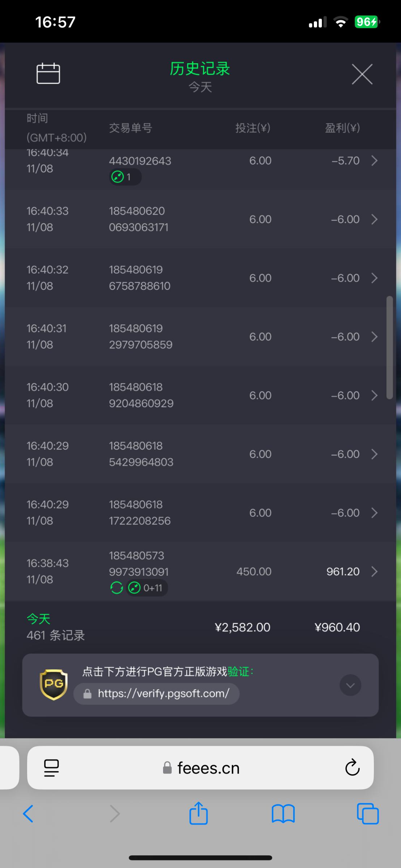The image size is (401, 868).
Task: Expand the 16:40:31 record chevron
Action: [375, 337]
